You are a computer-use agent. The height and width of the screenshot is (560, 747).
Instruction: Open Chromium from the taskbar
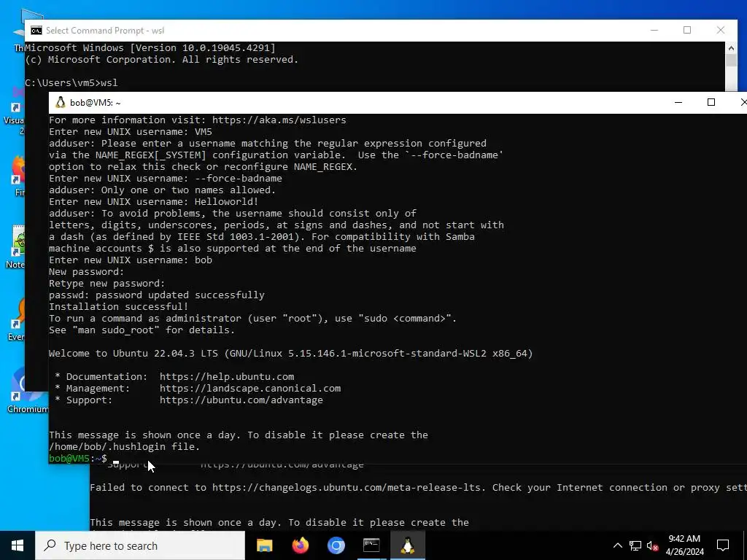point(336,545)
